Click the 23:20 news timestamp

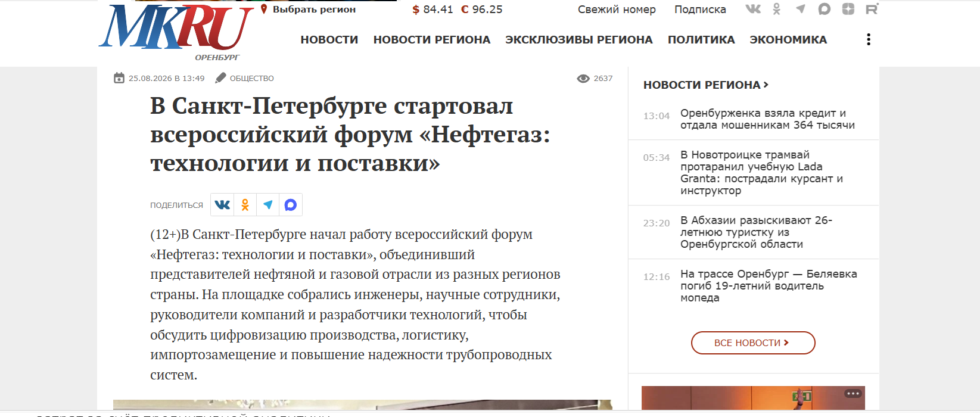point(656,223)
